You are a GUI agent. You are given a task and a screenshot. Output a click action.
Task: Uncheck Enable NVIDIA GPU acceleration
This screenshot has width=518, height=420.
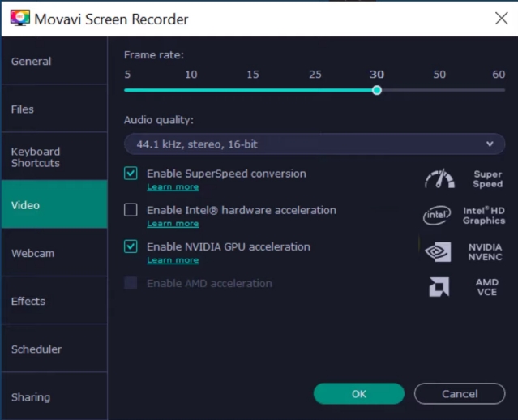click(131, 246)
